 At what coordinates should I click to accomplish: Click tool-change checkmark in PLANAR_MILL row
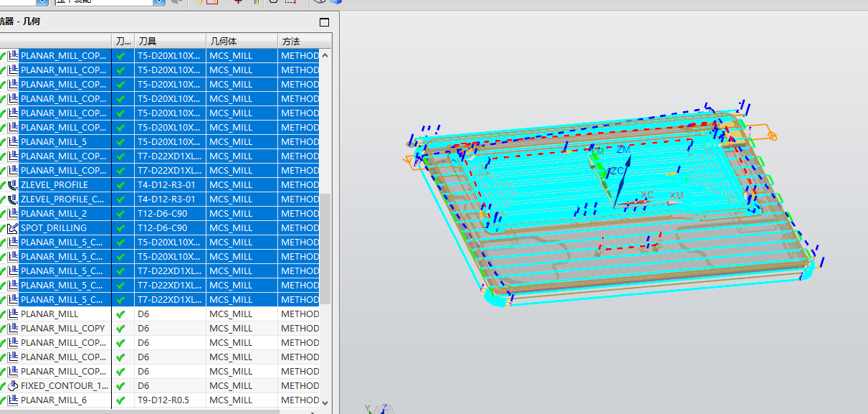[x=120, y=314]
